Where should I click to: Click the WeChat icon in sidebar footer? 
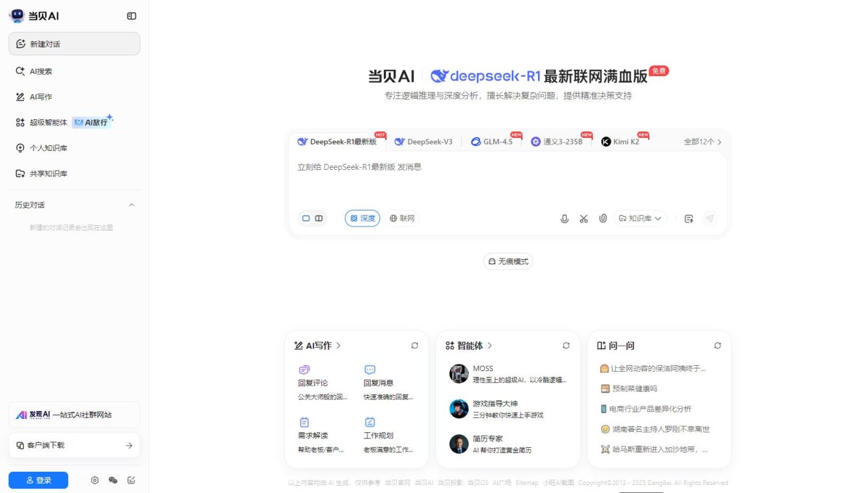tap(113, 480)
